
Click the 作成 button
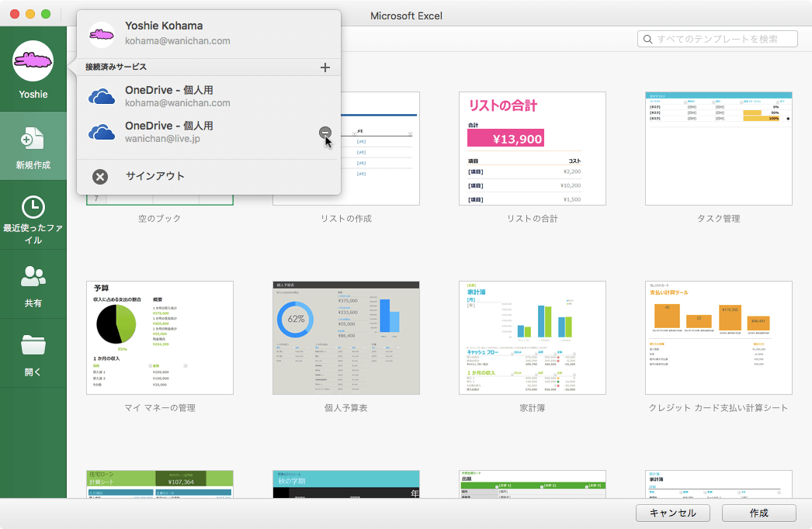tap(758, 513)
